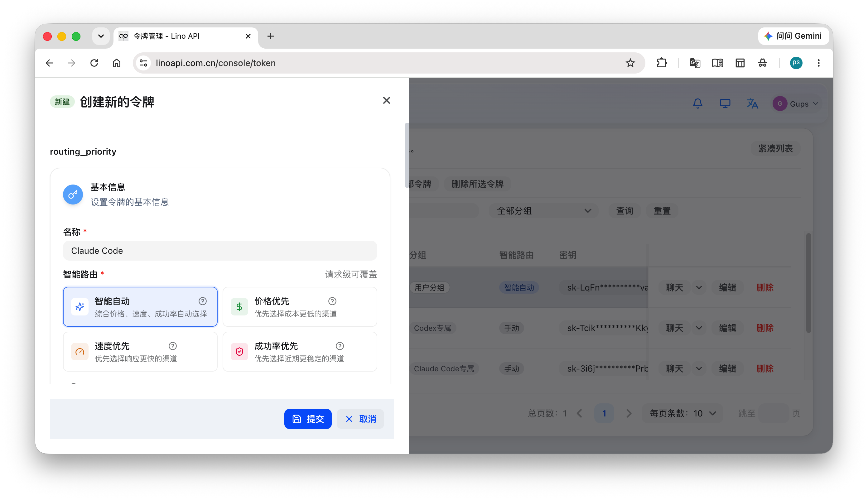Select the 价格优先 routing option
This screenshot has height=500, width=868.
tap(300, 307)
